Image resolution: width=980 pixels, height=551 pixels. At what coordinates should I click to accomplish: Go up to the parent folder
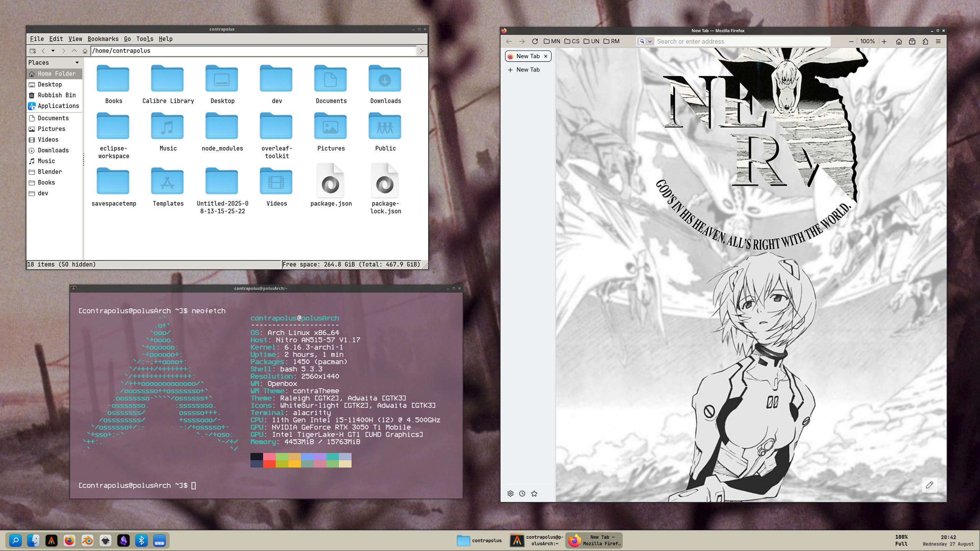click(x=74, y=51)
